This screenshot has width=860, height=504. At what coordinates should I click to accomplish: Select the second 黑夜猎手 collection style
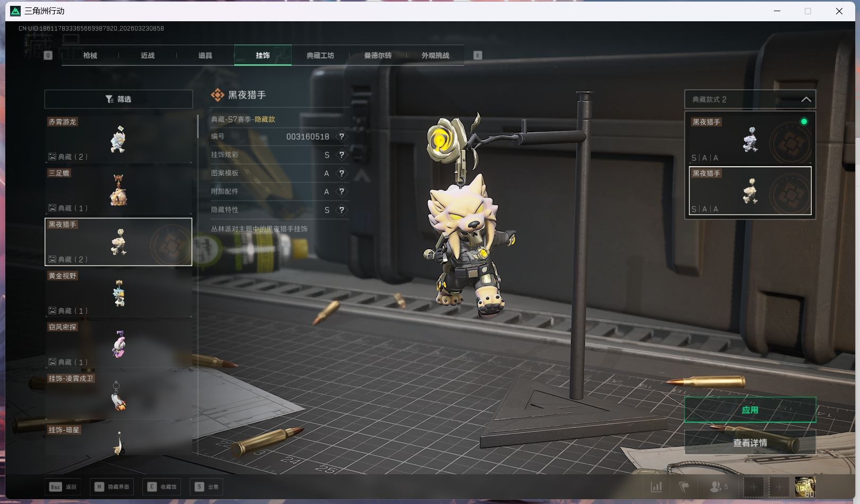click(750, 191)
